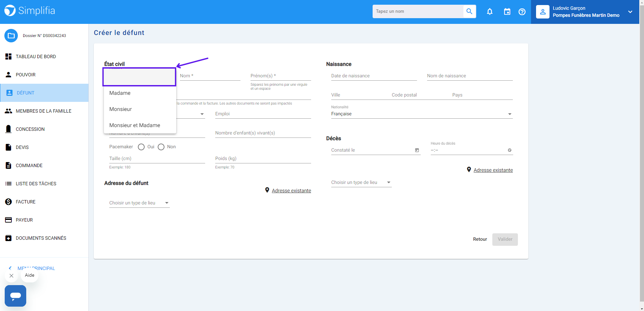Image resolution: width=644 pixels, height=311 pixels.
Task: Click the Retour button
Action: point(480,239)
